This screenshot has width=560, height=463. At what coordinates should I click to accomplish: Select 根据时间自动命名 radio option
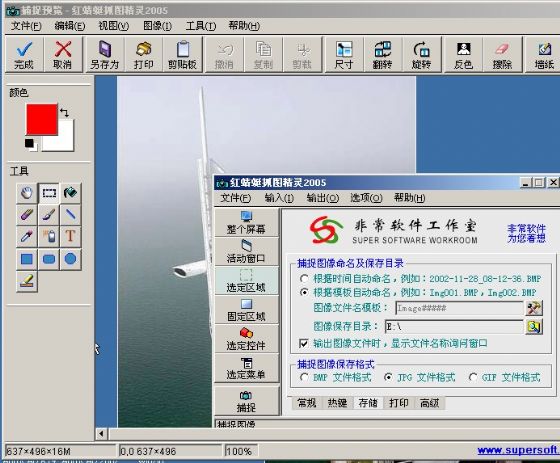point(304,278)
